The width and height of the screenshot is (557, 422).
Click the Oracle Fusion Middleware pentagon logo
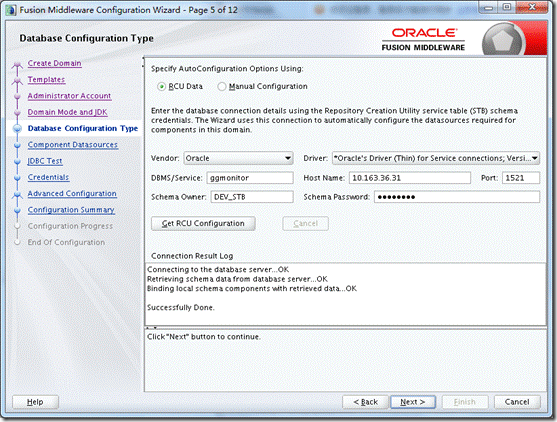503,41
